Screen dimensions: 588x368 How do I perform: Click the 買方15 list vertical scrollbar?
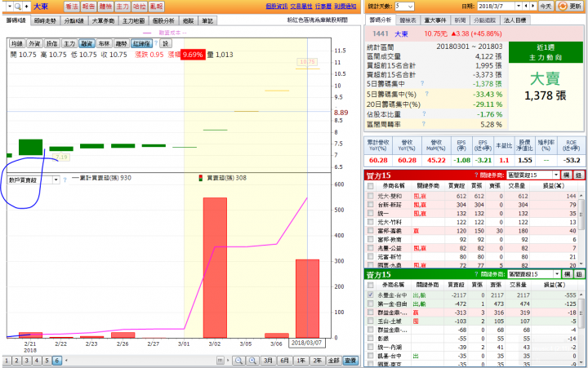pos(581,228)
